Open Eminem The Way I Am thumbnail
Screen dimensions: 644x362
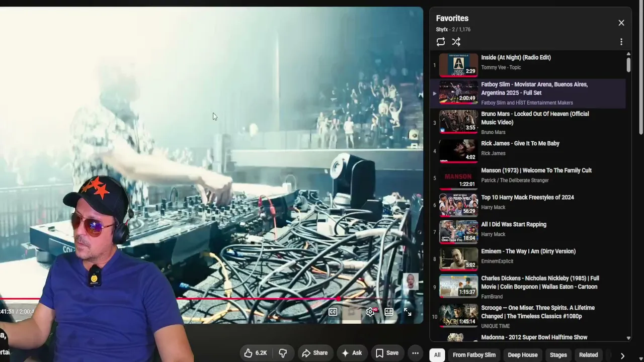coord(458,259)
